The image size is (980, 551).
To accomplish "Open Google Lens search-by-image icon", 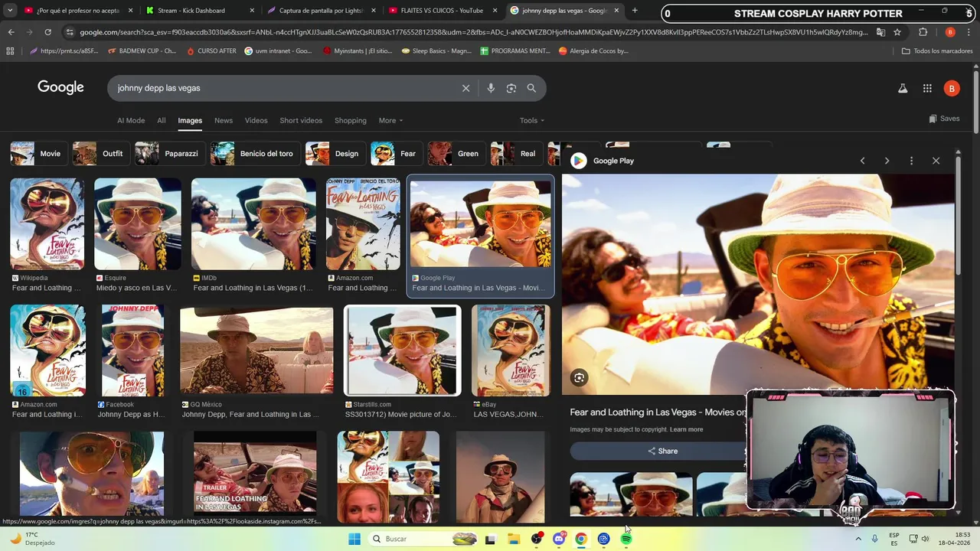I will click(511, 88).
